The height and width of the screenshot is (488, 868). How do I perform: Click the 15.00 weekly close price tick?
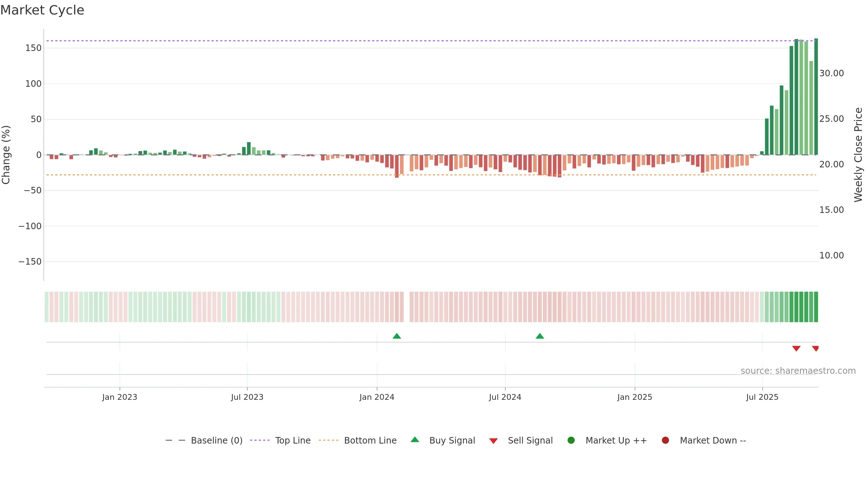(831, 210)
